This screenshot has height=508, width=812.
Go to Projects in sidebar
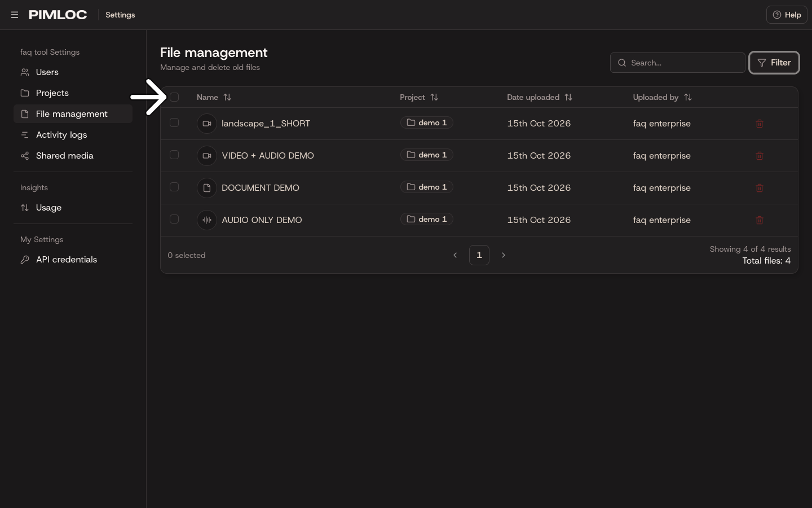[73, 93]
